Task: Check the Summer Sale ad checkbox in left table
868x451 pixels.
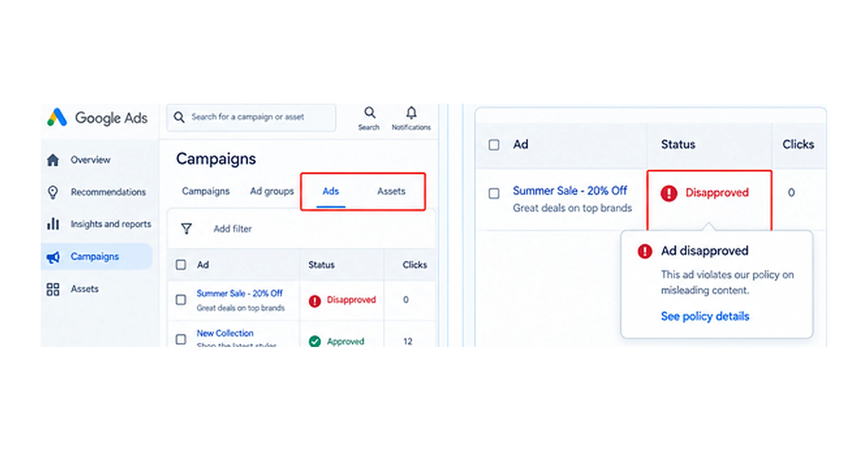Action: pos(181,300)
